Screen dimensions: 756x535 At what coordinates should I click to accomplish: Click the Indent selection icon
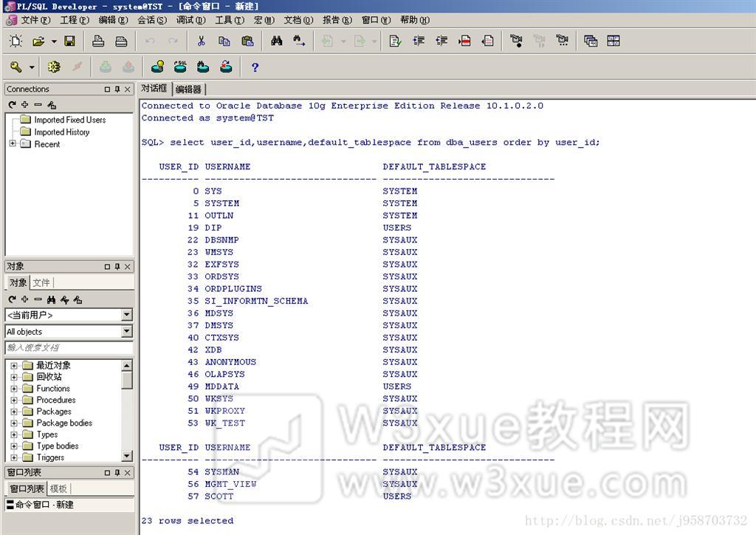click(419, 41)
